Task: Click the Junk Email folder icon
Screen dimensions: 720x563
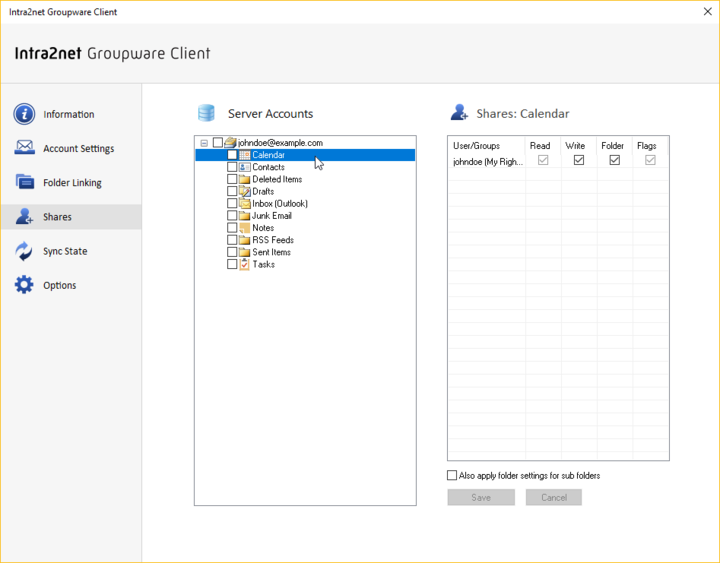Action: 245,215
